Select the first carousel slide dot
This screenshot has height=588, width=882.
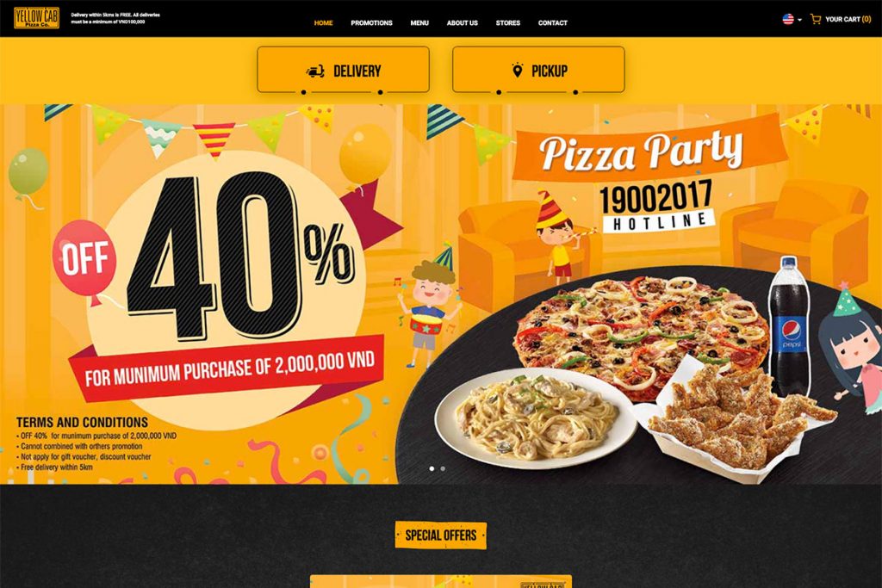(x=432, y=468)
